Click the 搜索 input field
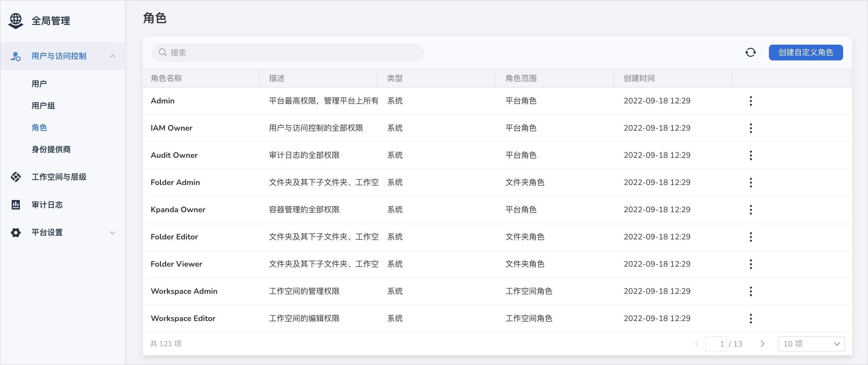This screenshot has height=365, width=868. 288,52
